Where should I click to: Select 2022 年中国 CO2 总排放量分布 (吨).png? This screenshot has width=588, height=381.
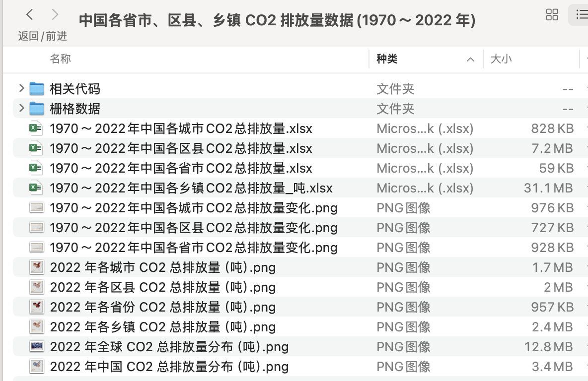169,367
